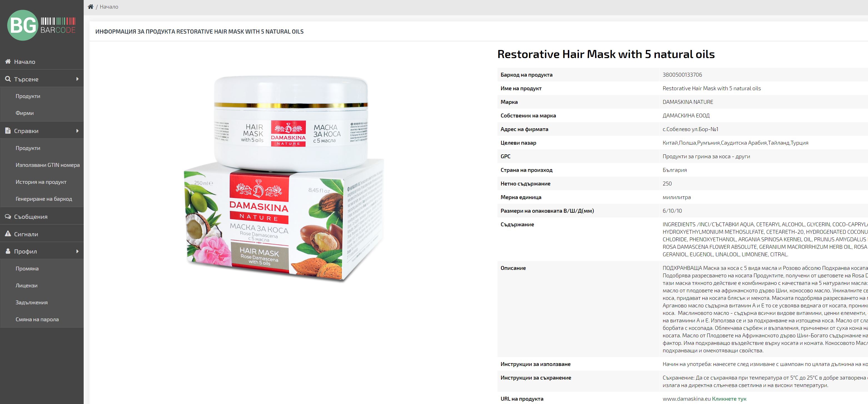Image resolution: width=868 pixels, height=404 pixels.
Task: Click the hair mask product image
Action: 284,179
